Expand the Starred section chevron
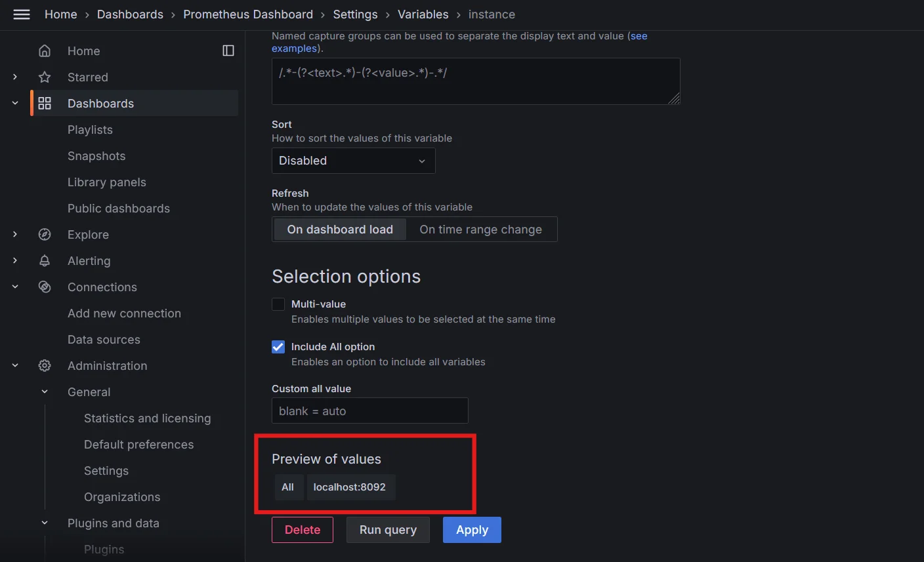 point(15,77)
